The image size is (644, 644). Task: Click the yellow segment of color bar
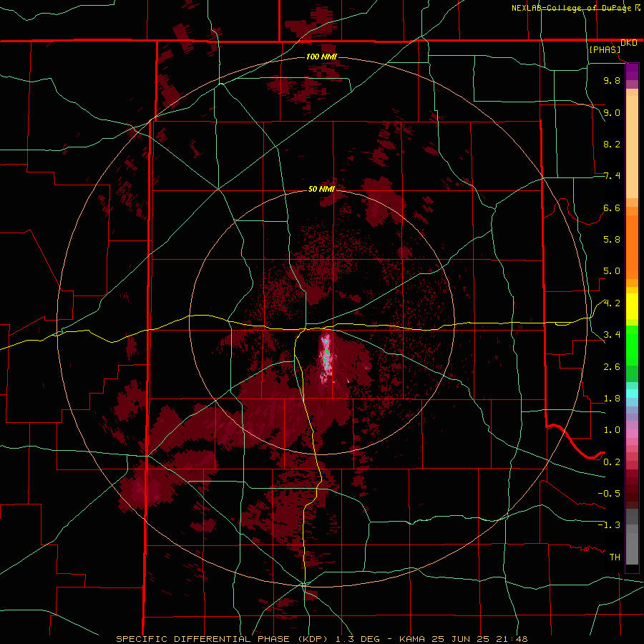[x=632, y=306]
